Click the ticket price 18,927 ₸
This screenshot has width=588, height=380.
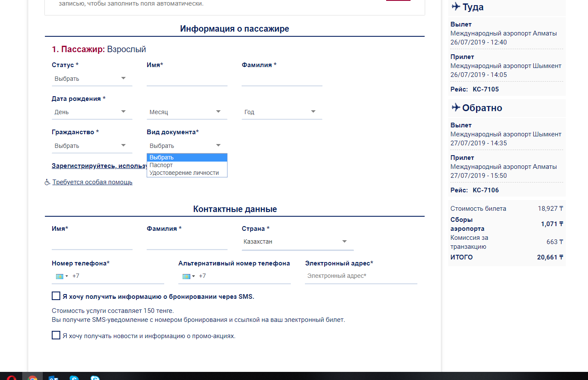coord(550,209)
